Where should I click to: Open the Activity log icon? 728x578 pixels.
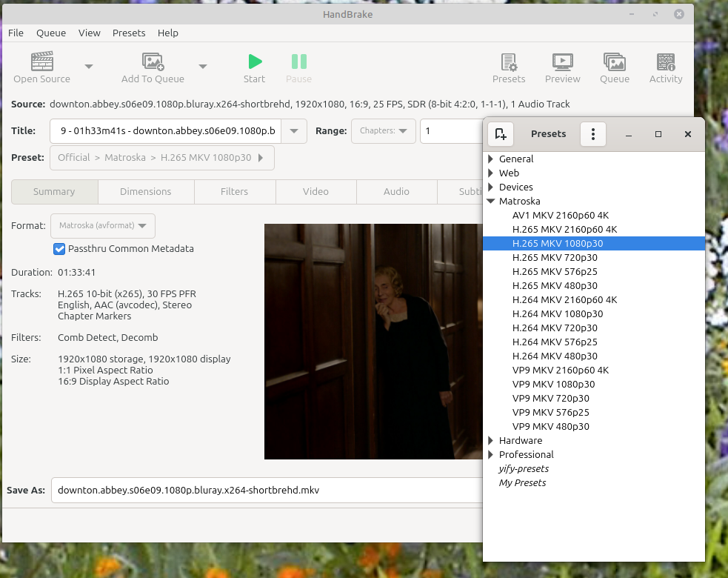[x=665, y=62]
